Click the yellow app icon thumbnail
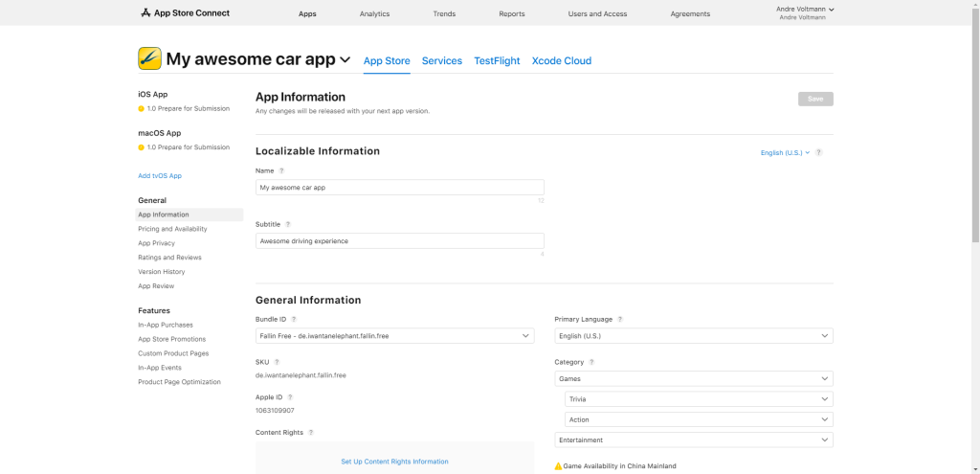980x474 pixels. pyautogui.click(x=150, y=58)
